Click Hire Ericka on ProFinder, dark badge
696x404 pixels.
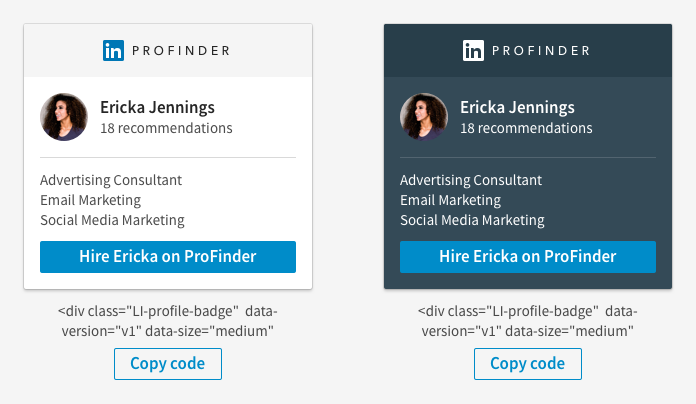[x=528, y=257]
